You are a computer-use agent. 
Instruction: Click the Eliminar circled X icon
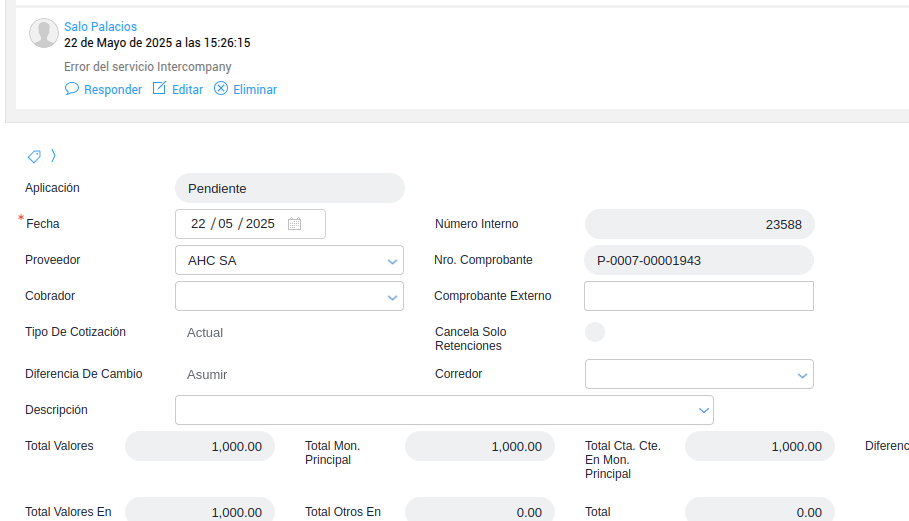point(221,89)
